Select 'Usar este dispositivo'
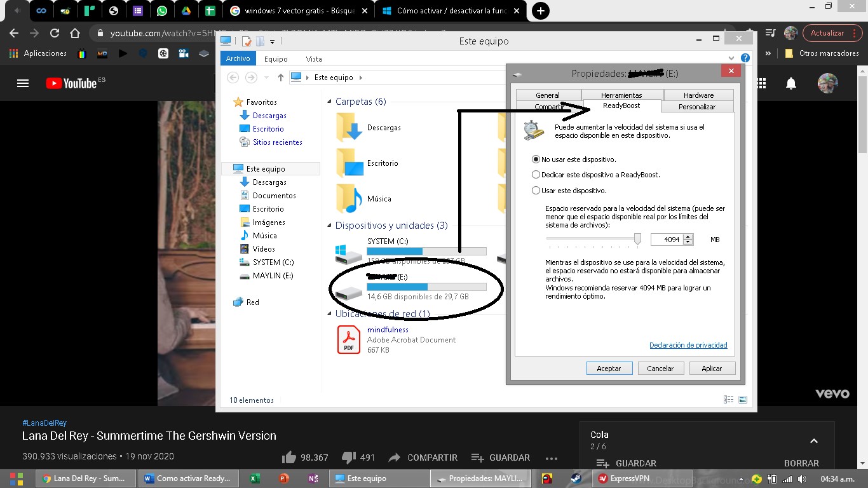 (x=536, y=190)
